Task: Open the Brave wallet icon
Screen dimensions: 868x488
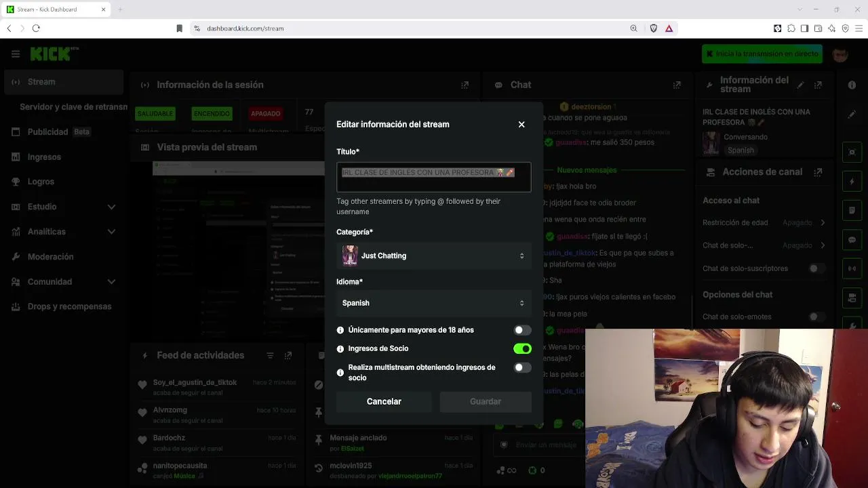Action: [818, 28]
